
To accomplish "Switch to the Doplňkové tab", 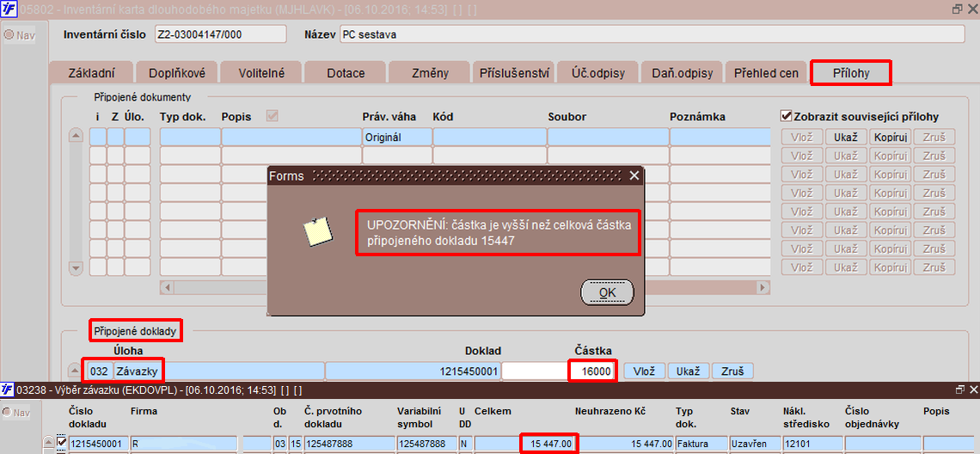I will click(177, 73).
